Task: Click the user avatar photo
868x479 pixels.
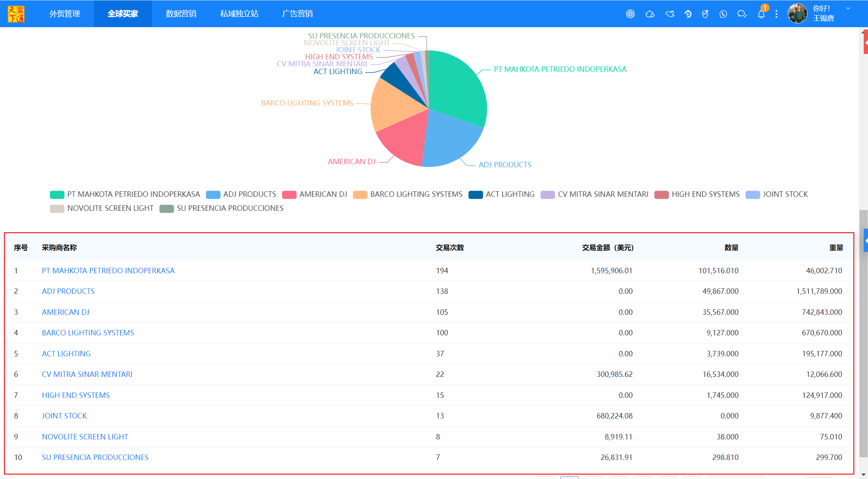Action: pyautogui.click(x=797, y=14)
